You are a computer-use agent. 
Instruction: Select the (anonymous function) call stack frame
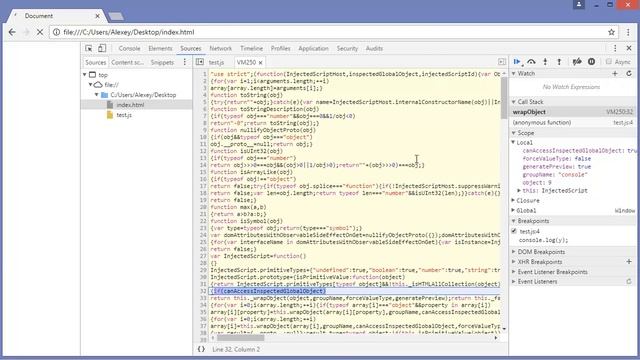(x=573, y=122)
